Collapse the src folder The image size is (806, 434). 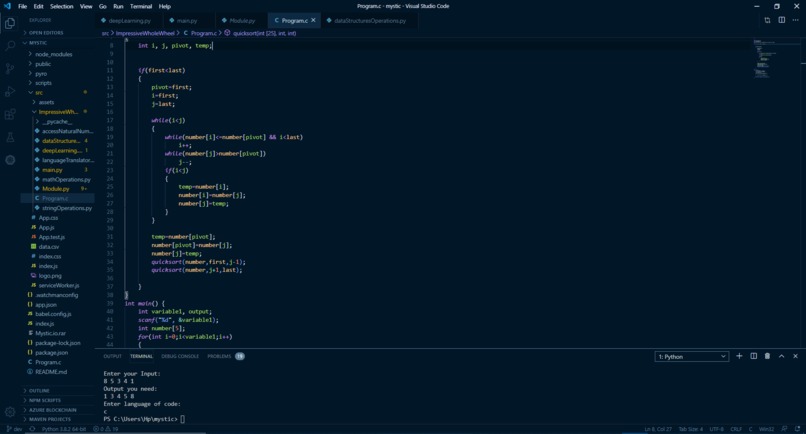(39, 93)
